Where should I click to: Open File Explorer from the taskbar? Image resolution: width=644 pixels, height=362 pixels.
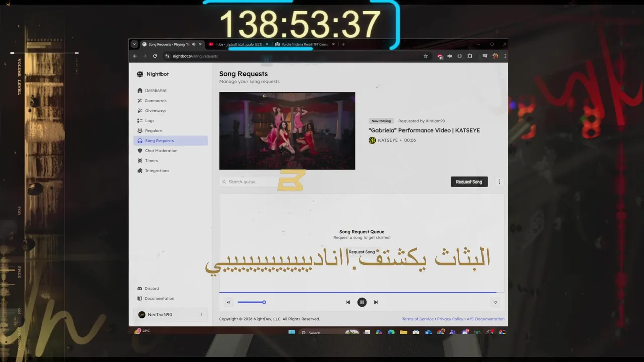tap(404, 332)
